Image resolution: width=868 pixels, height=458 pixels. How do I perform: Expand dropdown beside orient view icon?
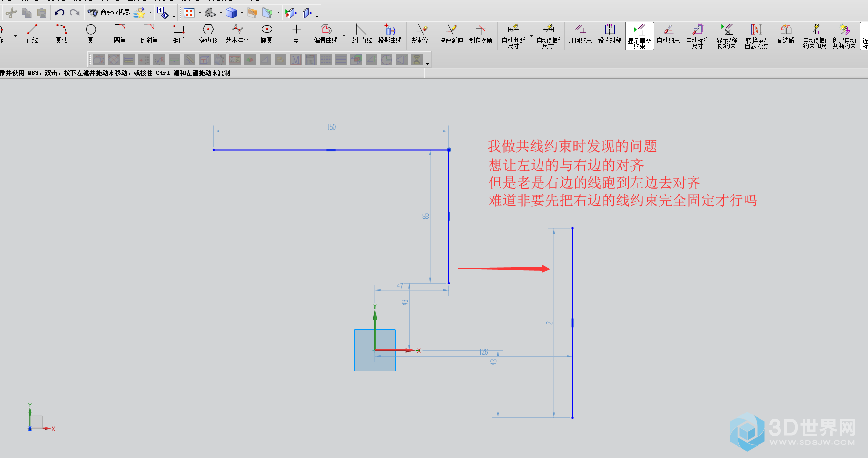click(221, 13)
